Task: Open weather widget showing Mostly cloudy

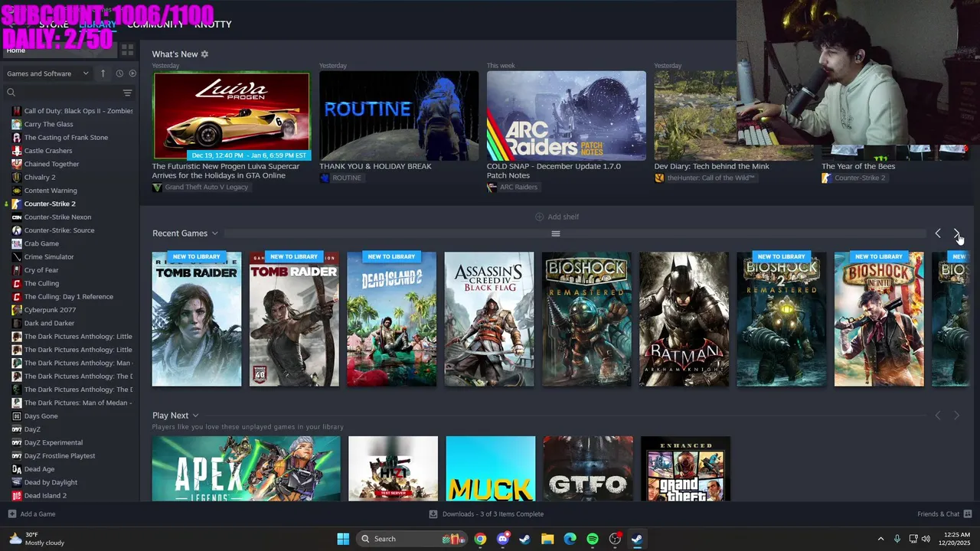Action: pyautogui.click(x=37, y=539)
